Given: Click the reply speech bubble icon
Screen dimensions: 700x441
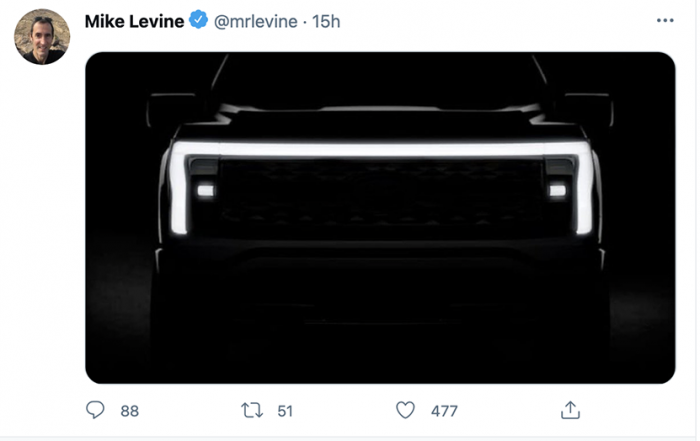Looking at the screenshot, I should (x=96, y=410).
